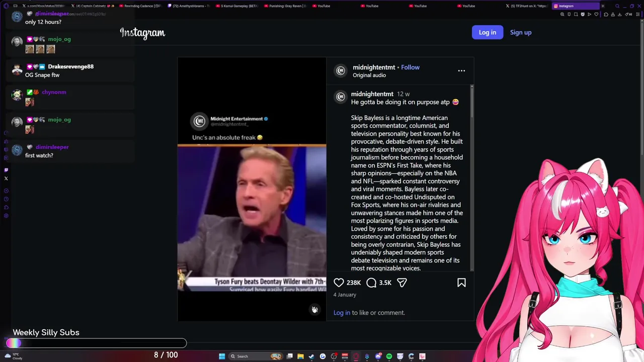This screenshot has height=362, width=644.
Task: Open the weather widget showing 12°C
Action: 14,356
